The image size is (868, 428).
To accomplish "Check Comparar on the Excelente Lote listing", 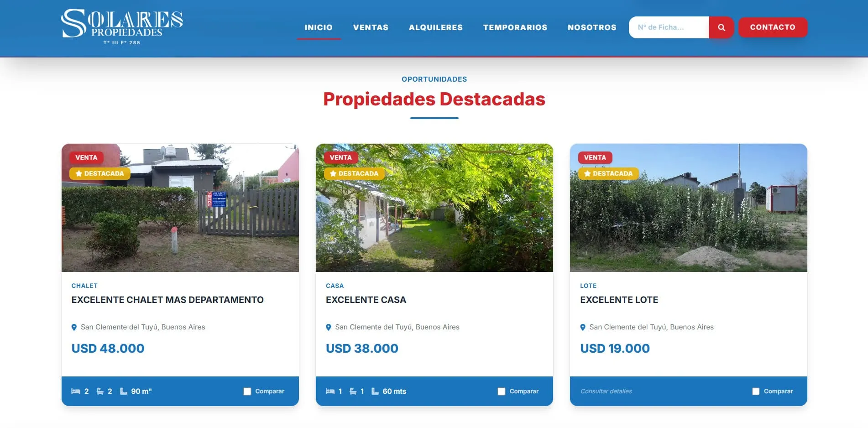I will (756, 391).
